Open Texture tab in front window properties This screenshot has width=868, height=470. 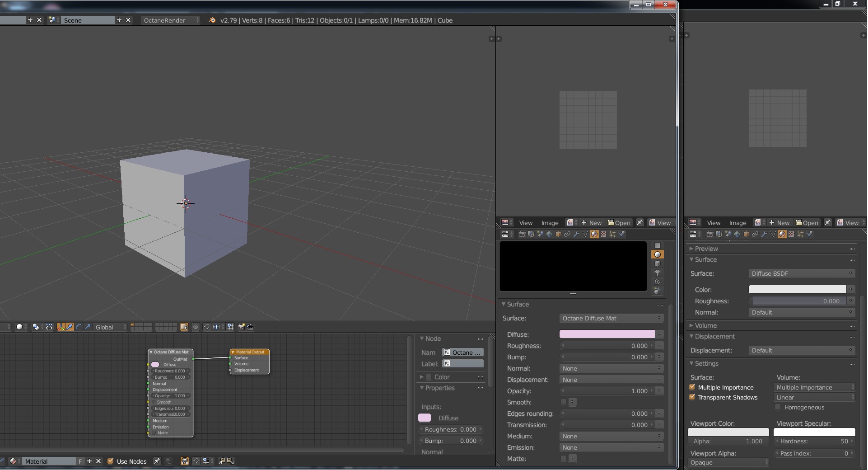point(603,234)
